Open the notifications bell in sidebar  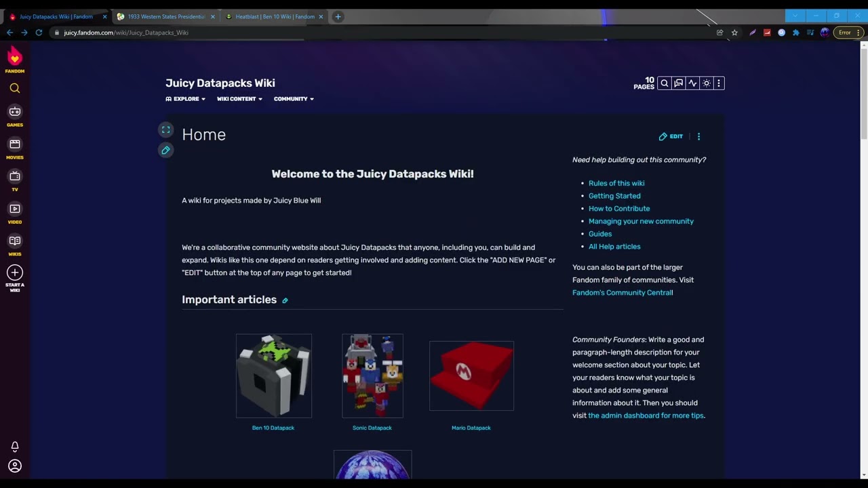pyautogui.click(x=15, y=447)
